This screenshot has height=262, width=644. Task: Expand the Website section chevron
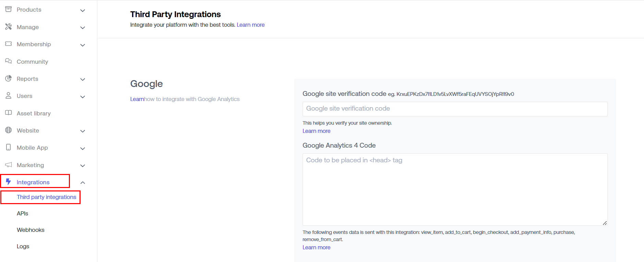coord(83,131)
